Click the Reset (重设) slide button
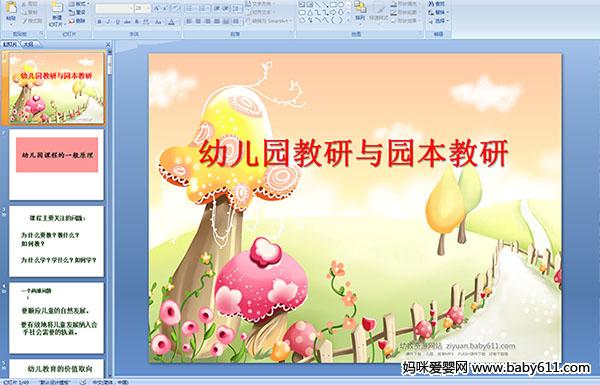 77,12
